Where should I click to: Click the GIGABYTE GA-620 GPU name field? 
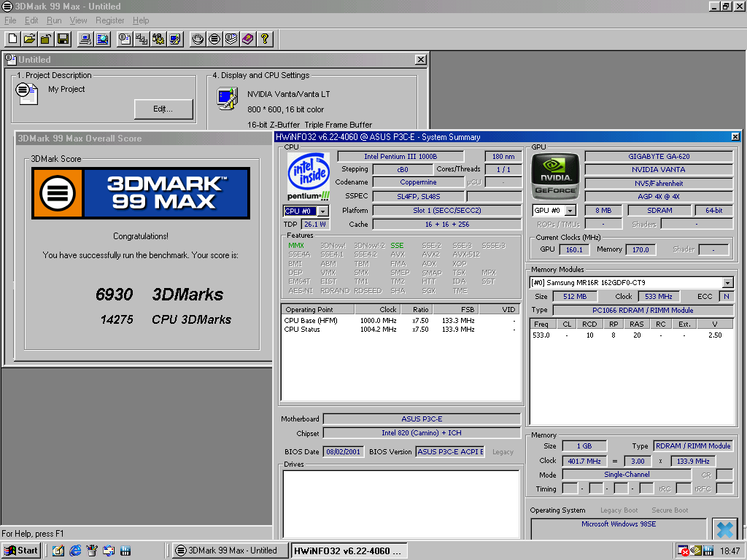659,157
